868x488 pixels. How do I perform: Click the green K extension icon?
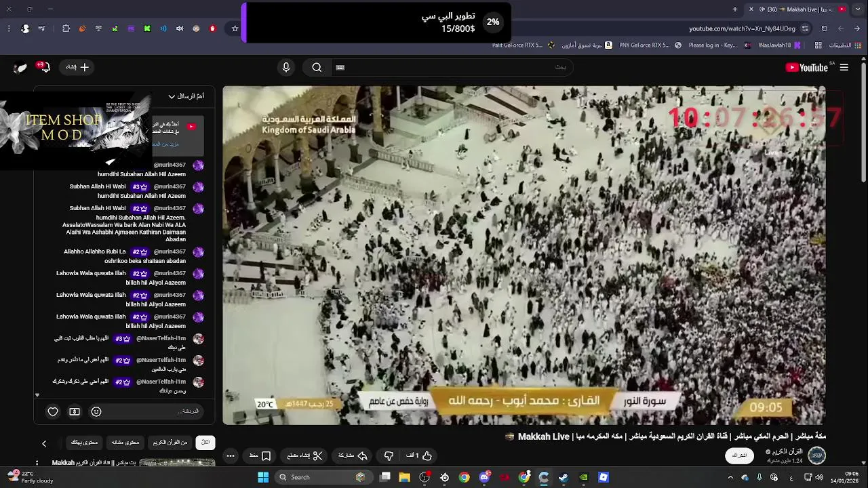pyautogui.click(x=147, y=28)
